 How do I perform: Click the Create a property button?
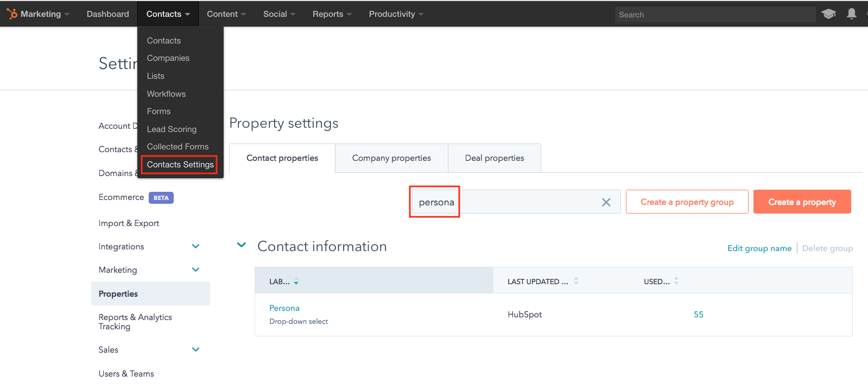click(802, 202)
